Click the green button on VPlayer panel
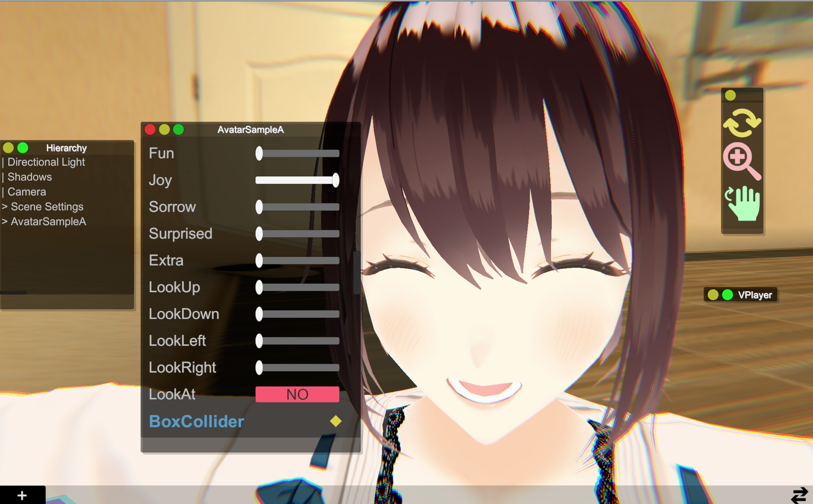This screenshot has height=504, width=813. pos(728,295)
